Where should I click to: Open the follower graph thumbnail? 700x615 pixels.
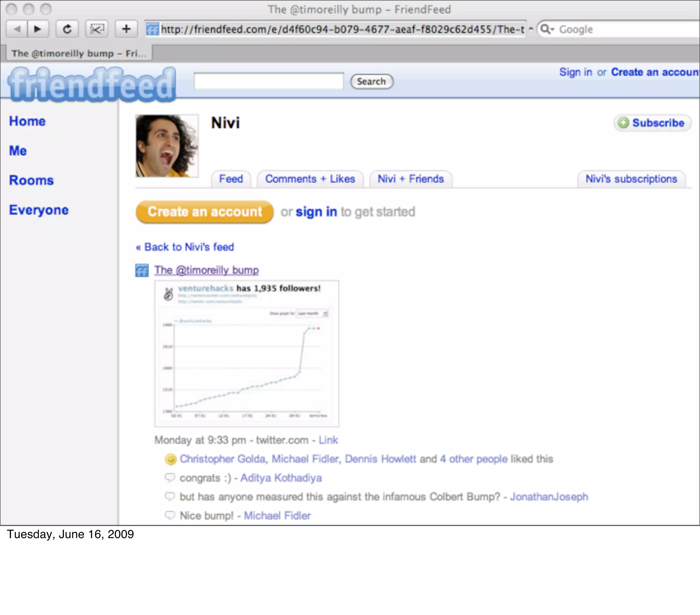click(247, 353)
